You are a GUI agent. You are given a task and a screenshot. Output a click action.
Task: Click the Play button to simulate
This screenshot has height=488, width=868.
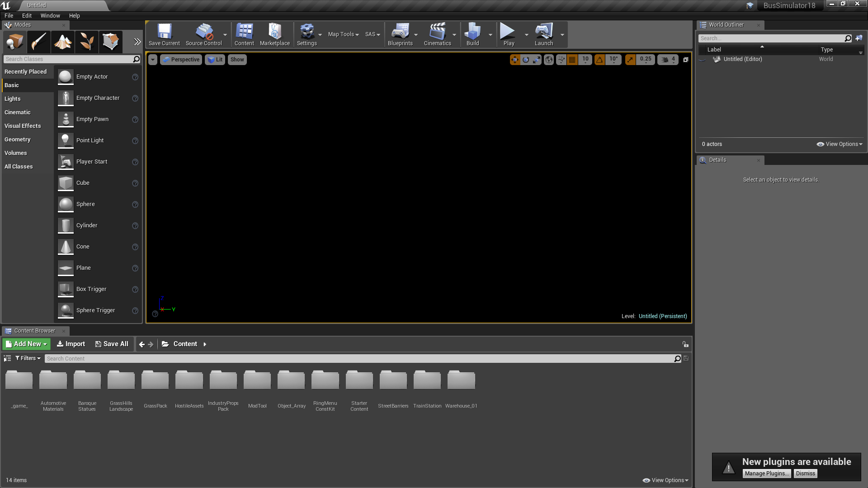tap(508, 34)
